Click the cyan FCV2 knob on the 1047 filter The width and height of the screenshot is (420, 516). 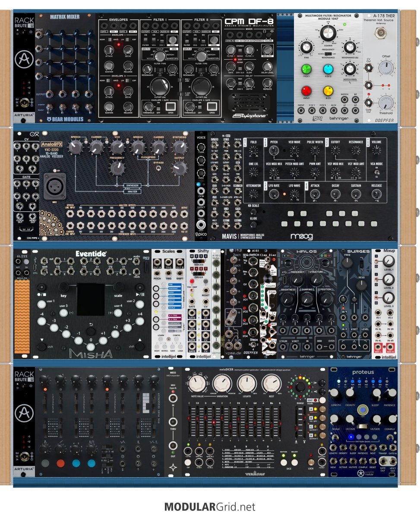click(328, 69)
